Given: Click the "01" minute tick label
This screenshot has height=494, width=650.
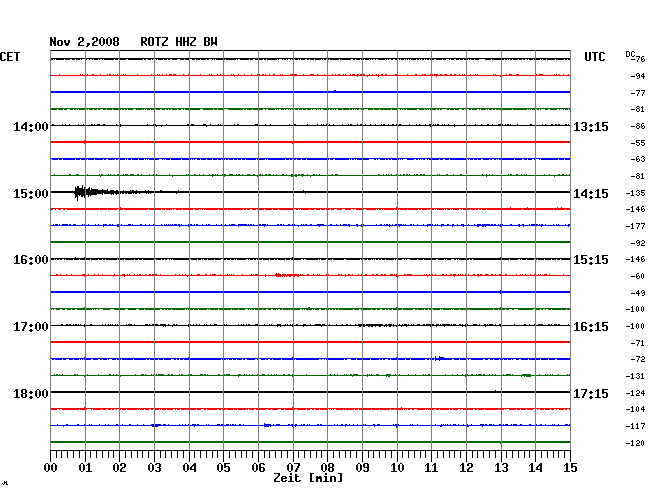Looking at the screenshot, I should [x=85, y=468].
